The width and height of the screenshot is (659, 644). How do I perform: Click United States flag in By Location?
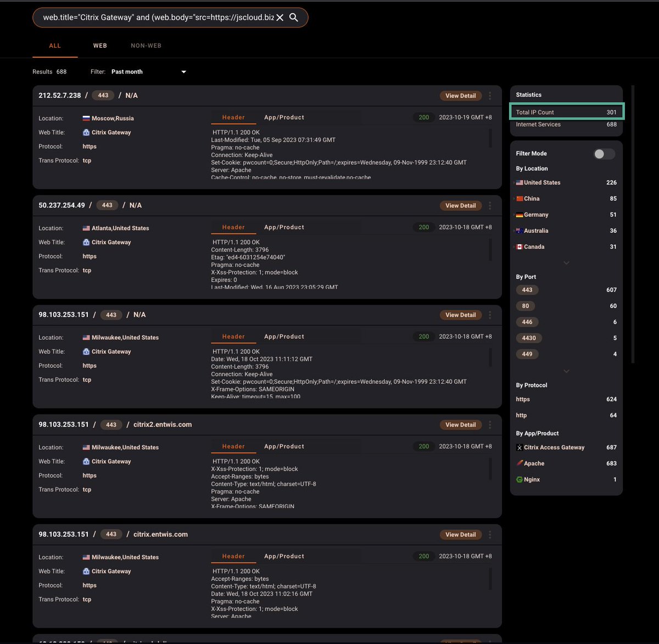click(x=519, y=183)
